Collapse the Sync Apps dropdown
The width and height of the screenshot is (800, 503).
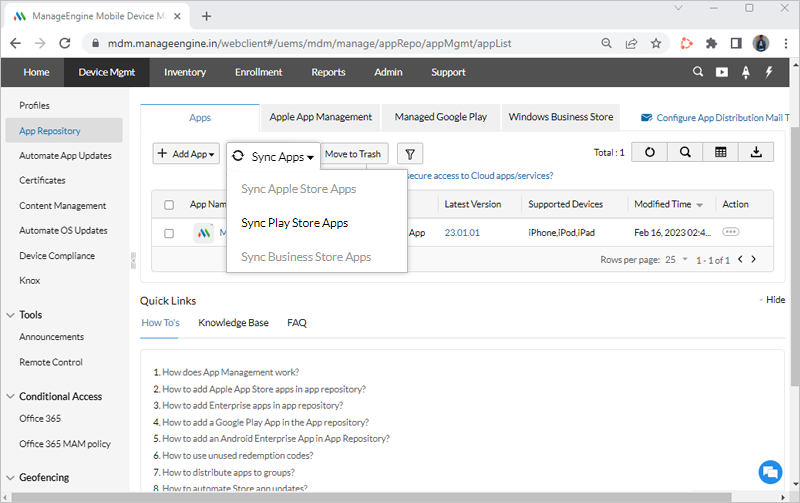[x=273, y=156]
